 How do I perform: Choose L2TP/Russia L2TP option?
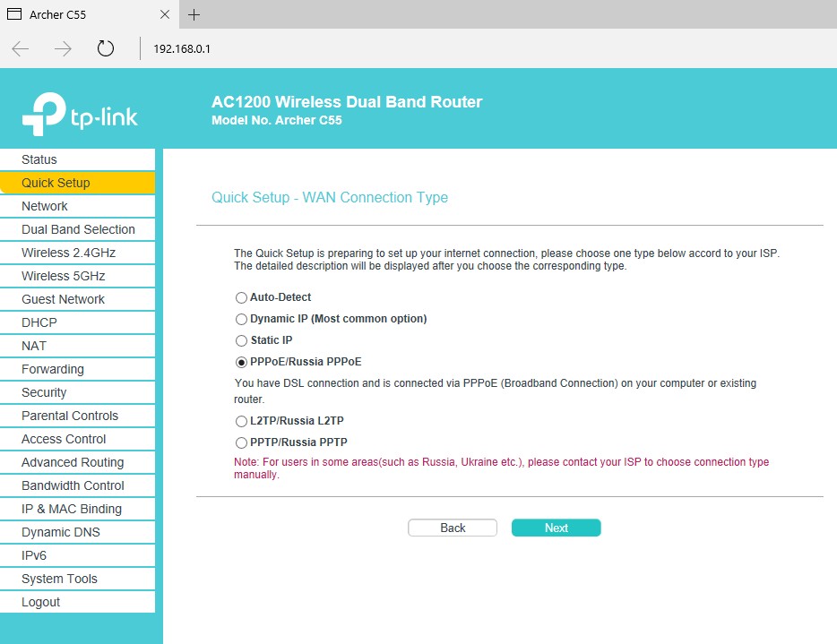coord(241,422)
